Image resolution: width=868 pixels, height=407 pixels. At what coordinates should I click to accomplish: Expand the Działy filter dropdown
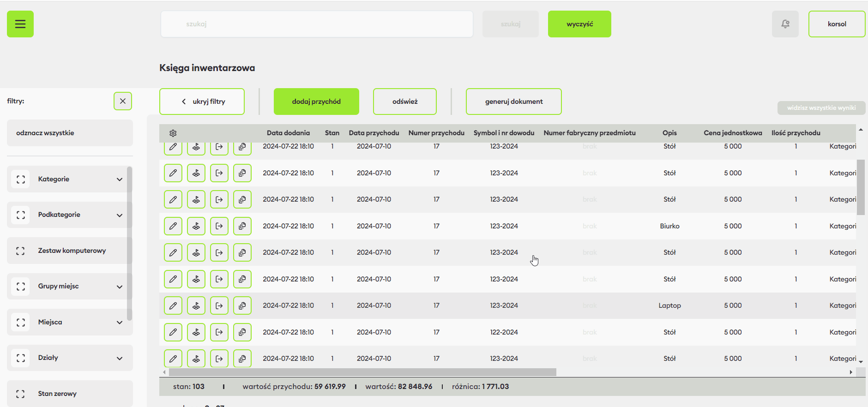(x=120, y=358)
